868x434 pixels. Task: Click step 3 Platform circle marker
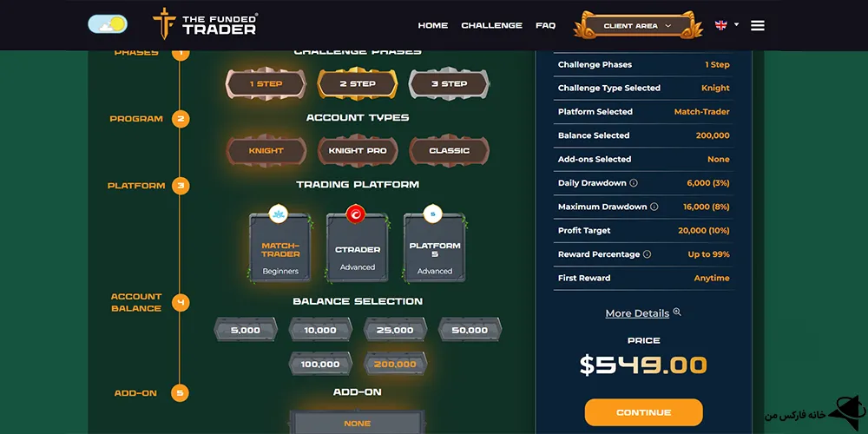pyautogui.click(x=181, y=186)
